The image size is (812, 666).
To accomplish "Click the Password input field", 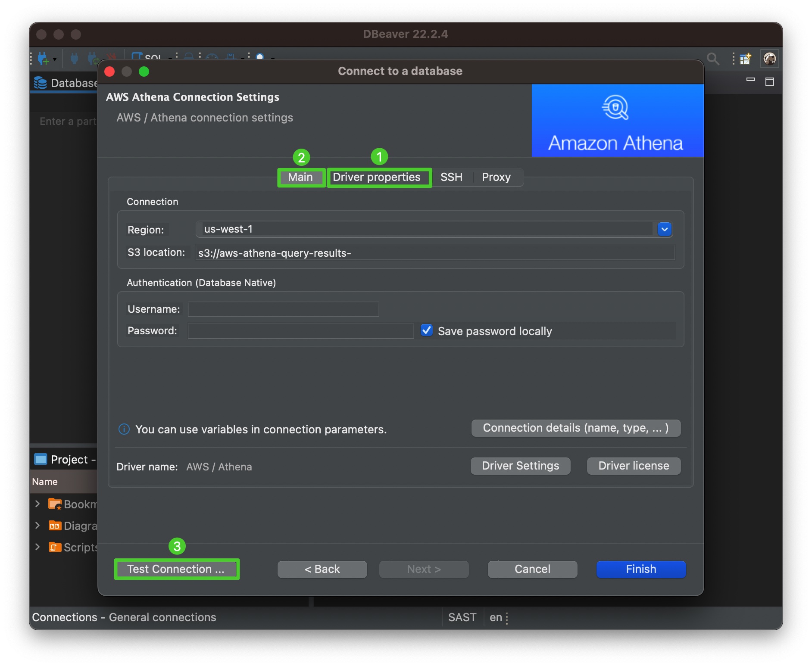I will [300, 330].
